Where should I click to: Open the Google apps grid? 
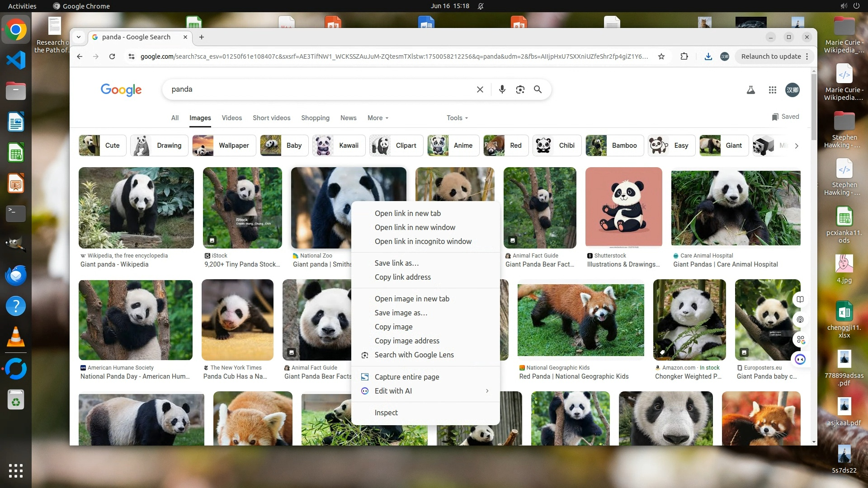[772, 90]
